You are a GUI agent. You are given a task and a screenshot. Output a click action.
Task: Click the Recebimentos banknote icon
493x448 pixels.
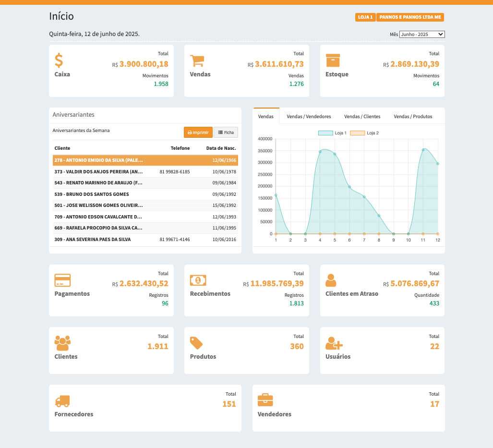point(198,280)
